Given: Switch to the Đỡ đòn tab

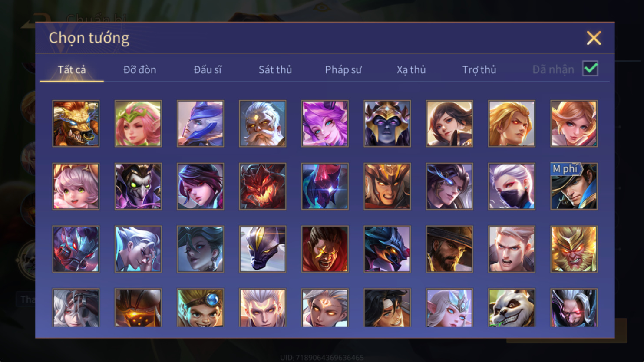Looking at the screenshot, I should coord(140,69).
